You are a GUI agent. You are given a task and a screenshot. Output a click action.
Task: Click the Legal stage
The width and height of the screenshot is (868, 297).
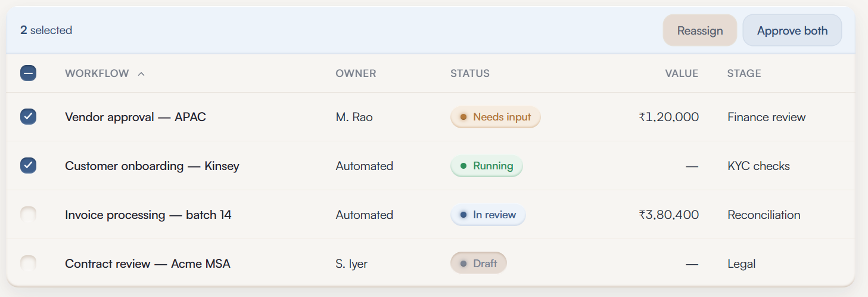point(742,264)
